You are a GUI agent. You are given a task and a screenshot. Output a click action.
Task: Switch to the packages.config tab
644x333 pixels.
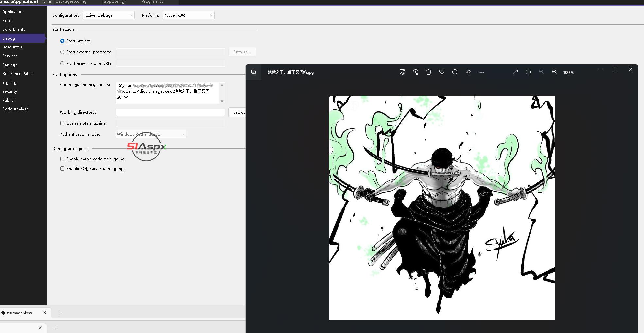click(71, 2)
